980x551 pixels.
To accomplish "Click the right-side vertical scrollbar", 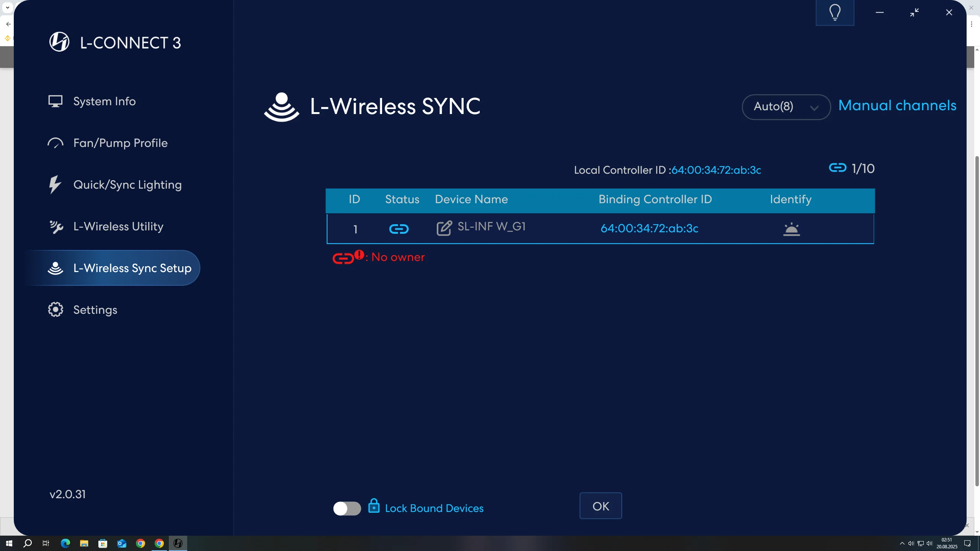I will coord(977,321).
